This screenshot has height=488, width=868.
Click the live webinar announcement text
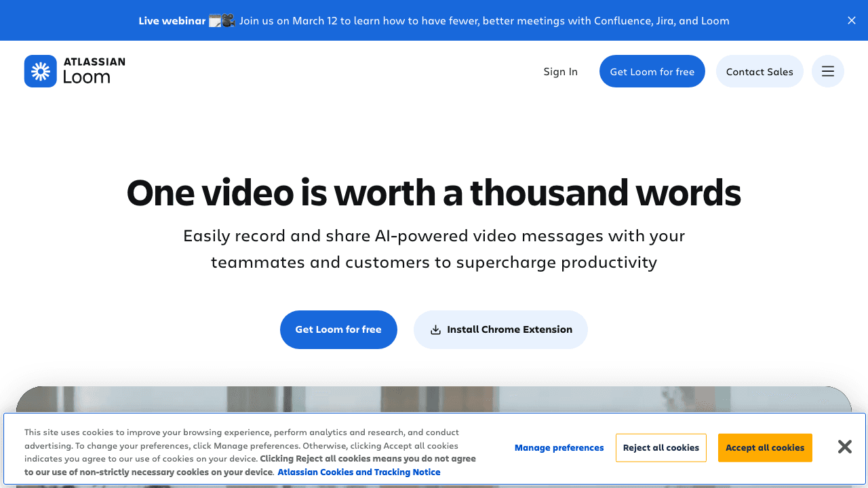pos(434,20)
